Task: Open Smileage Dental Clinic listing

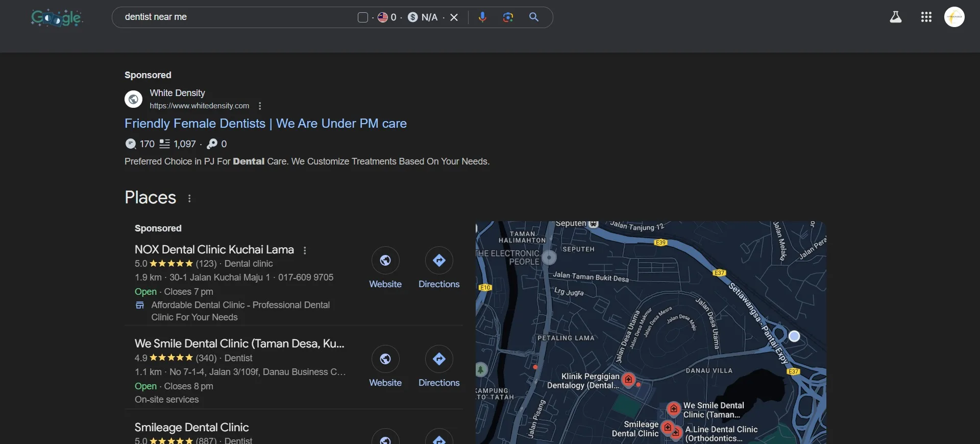Action: (x=192, y=428)
